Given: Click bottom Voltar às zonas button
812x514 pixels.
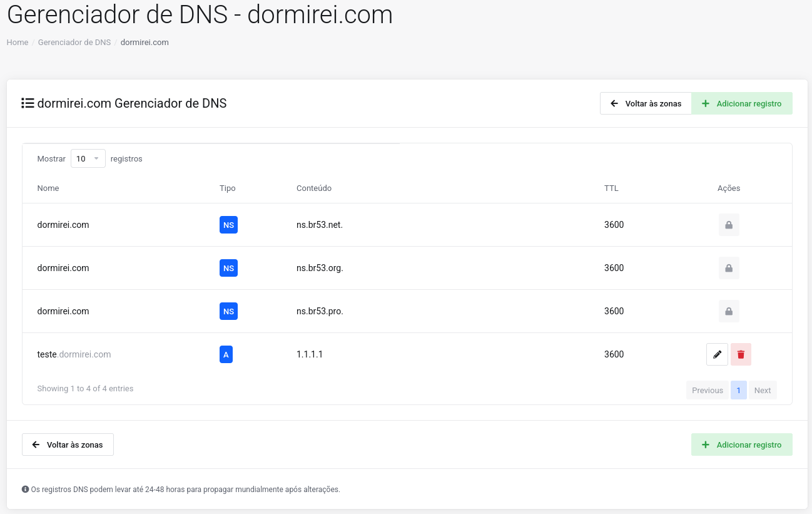Looking at the screenshot, I should tap(68, 445).
